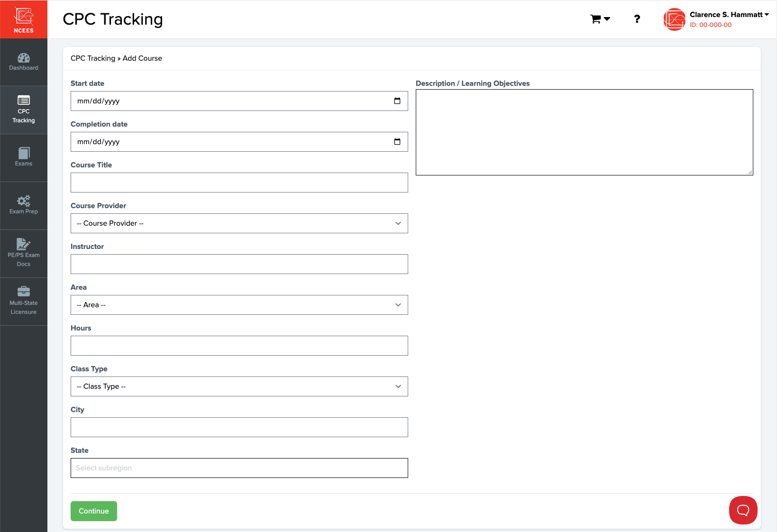The height and width of the screenshot is (532, 777).
Task: Open the chat support bubble
Action: [x=743, y=510]
